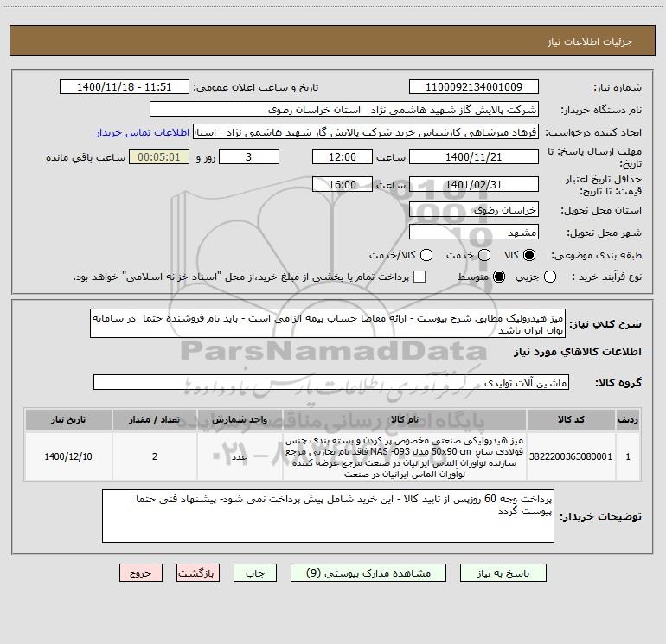Click the hydraulic table product name cell
The height and width of the screenshot is (644, 666).
pos(405,456)
